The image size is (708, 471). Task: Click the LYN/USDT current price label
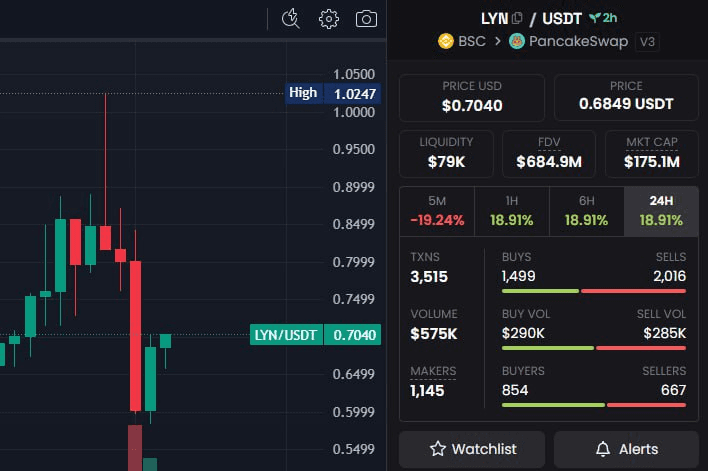pyautogui.click(x=287, y=335)
